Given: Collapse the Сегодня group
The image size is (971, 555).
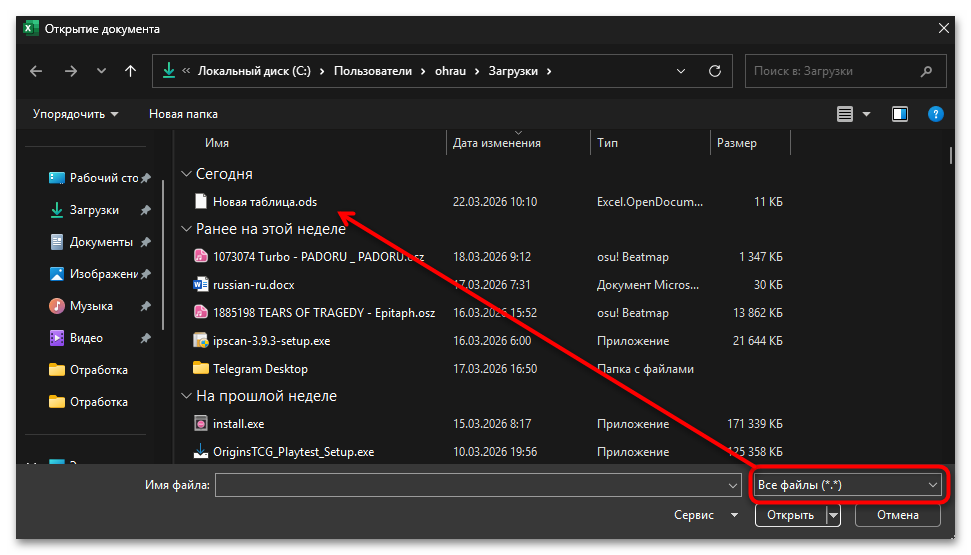Looking at the screenshot, I should coord(186,174).
